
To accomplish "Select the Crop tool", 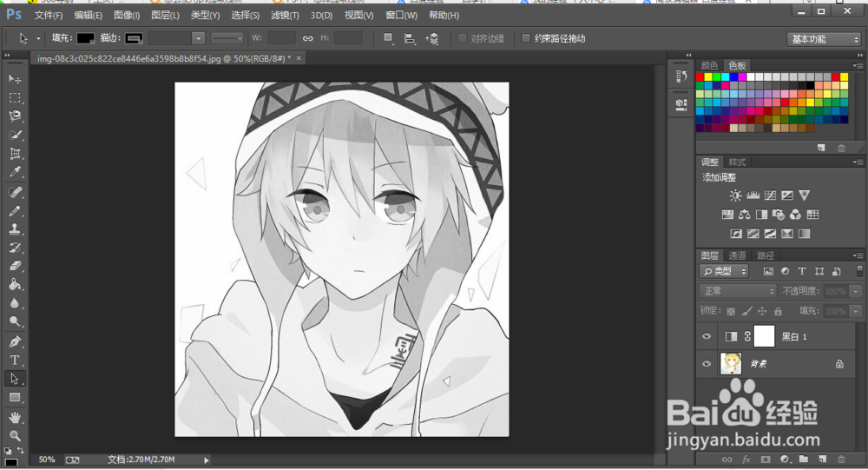I will pyautogui.click(x=15, y=154).
